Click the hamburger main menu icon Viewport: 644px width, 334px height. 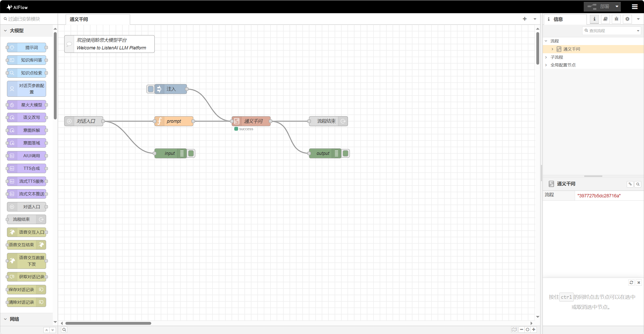pos(635,7)
